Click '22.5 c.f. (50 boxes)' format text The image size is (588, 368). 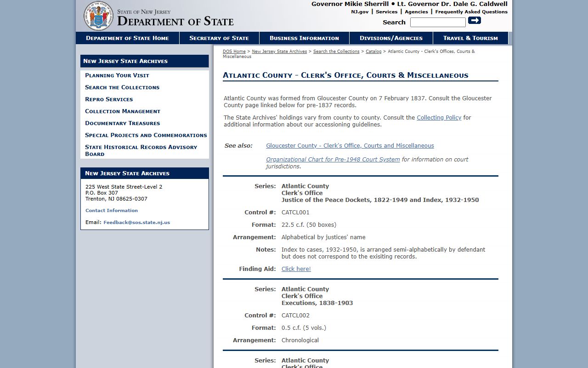point(309,225)
